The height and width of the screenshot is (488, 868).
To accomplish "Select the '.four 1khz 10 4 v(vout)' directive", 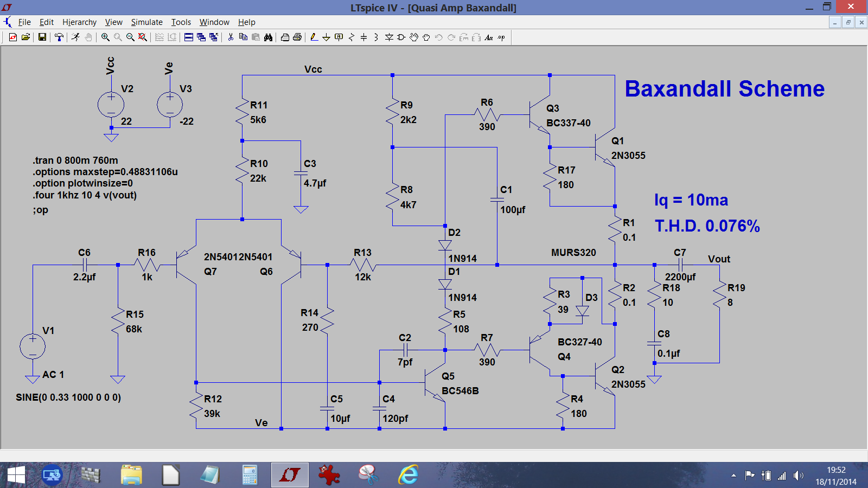I will [x=85, y=195].
